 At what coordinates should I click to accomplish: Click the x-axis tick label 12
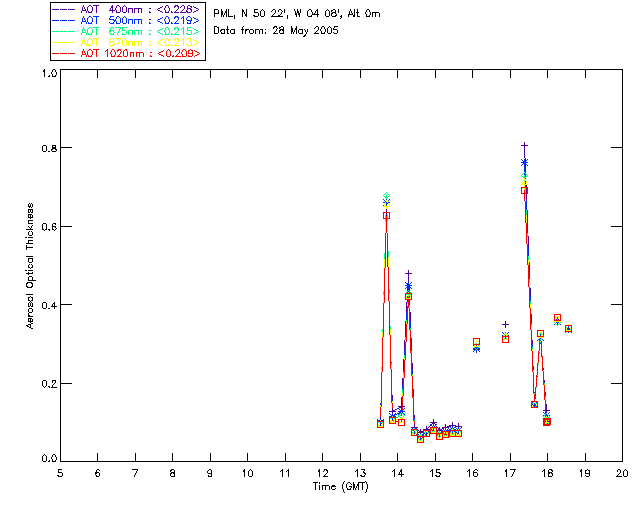322,473
